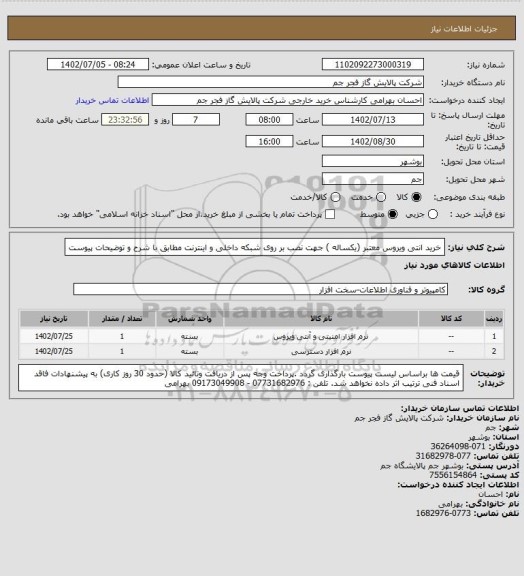
Task: Click the delivery city field جم
Action: coord(373,179)
